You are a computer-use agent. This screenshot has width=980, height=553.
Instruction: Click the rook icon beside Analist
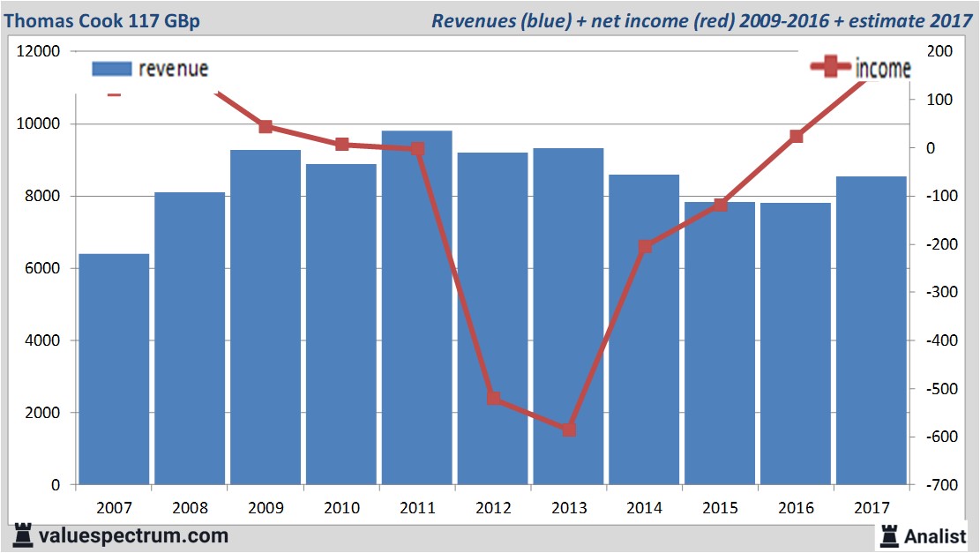(x=889, y=535)
